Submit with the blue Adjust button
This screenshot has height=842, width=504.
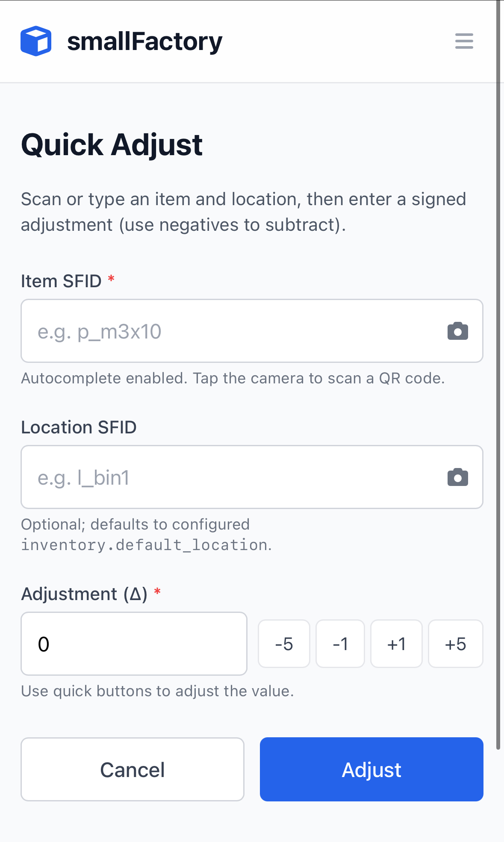[x=371, y=769]
